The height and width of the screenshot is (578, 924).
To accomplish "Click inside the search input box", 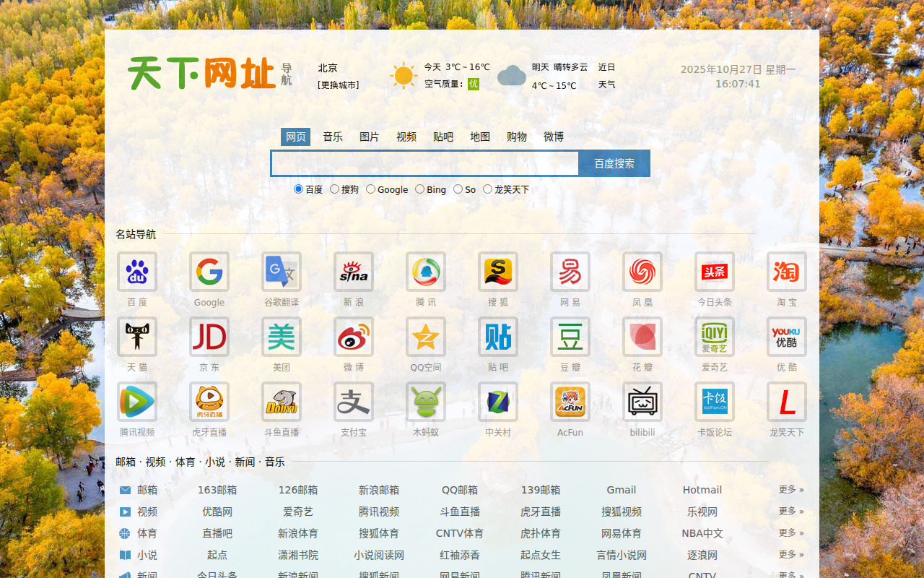I will coord(424,163).
